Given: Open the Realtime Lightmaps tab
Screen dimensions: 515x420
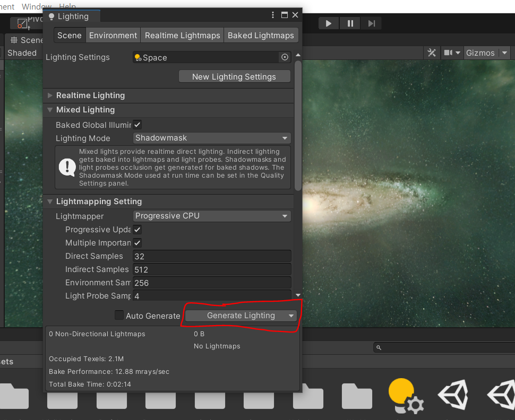Looking at the screenshot, I should point(182,36).
